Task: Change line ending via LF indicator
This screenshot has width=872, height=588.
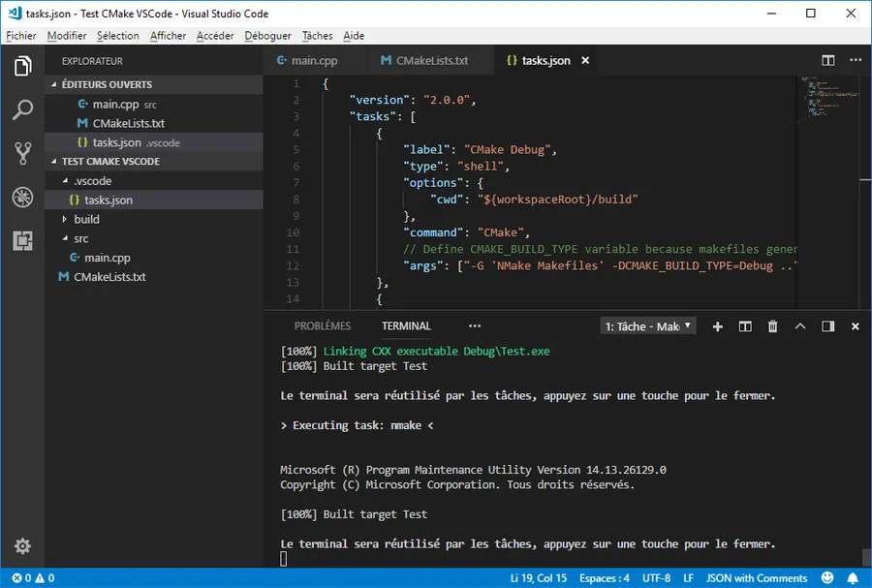Action: pyautogui.click(x=689, y=578)
